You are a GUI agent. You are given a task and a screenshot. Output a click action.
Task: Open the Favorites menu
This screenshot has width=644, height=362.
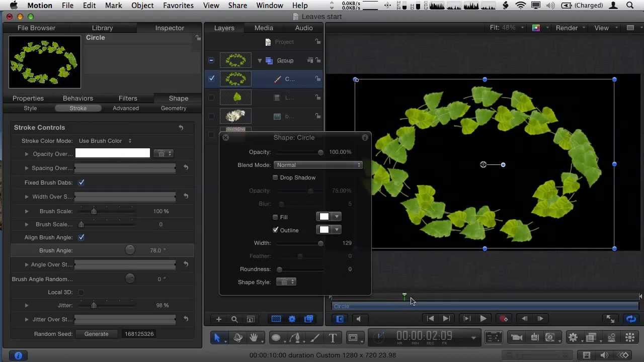click(x=178, y=6)
